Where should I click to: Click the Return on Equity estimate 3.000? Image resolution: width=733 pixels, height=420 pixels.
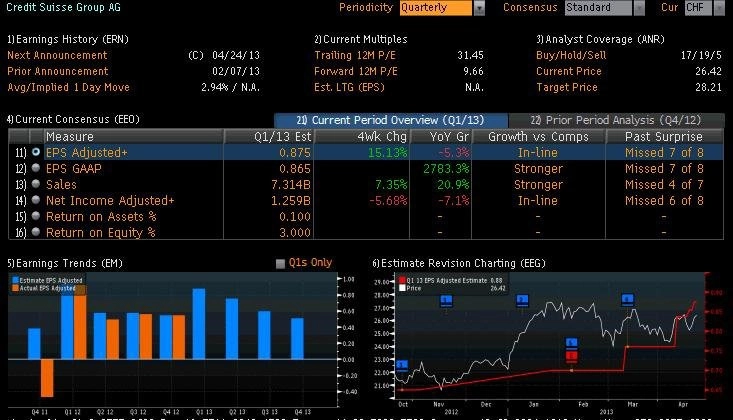pos(295,232)
